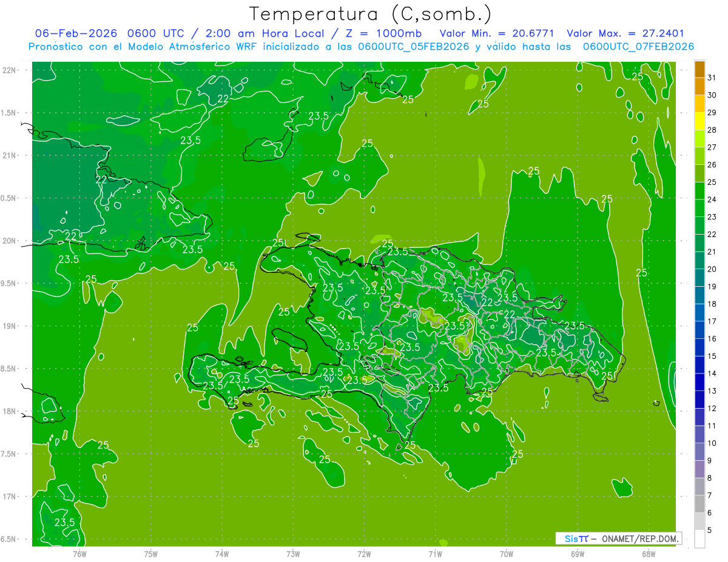Click legend label '10'
Viewport: 728px width, 562px height.
click(712, 443)
